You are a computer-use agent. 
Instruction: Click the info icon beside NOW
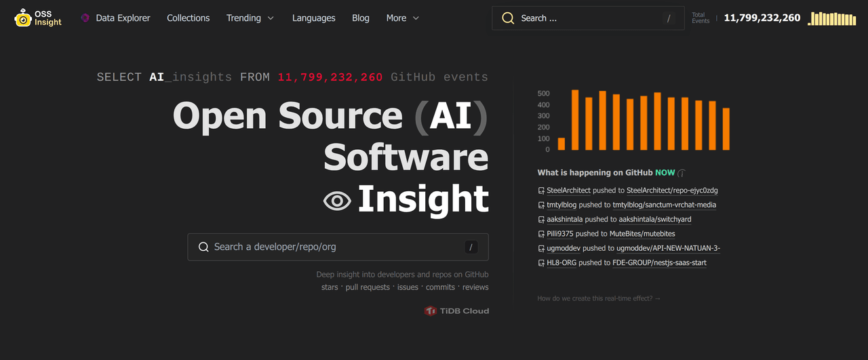click(682, 173)
